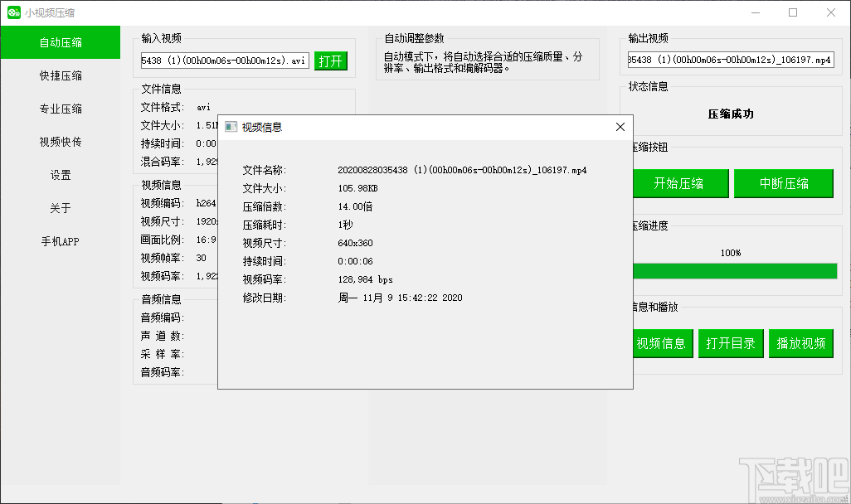The width and height of the screenshot is (851, 504).
Task: Open the 专业压缩 section
Action: (x=61, y=109)
